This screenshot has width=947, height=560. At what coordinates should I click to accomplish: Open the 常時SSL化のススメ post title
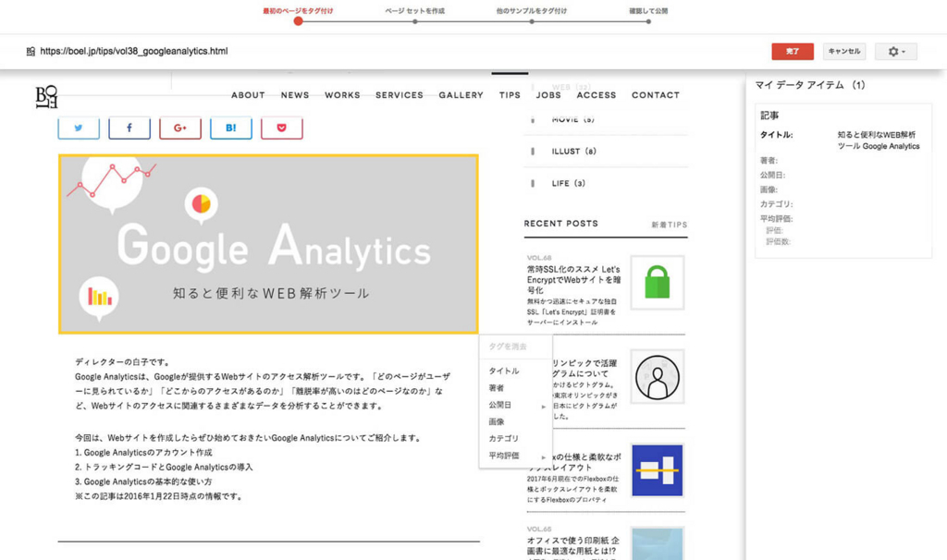point(573,280)
